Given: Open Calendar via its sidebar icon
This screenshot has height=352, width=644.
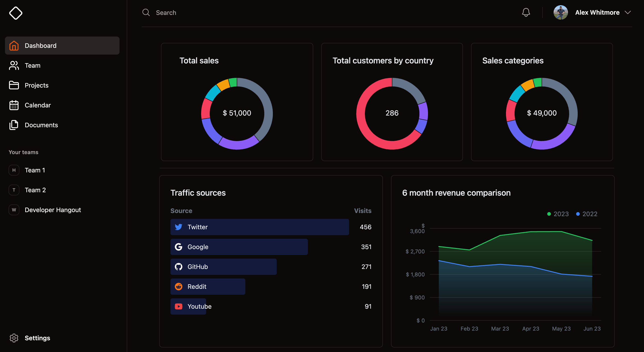Looking at the screenshot, I should coord(14,105).
